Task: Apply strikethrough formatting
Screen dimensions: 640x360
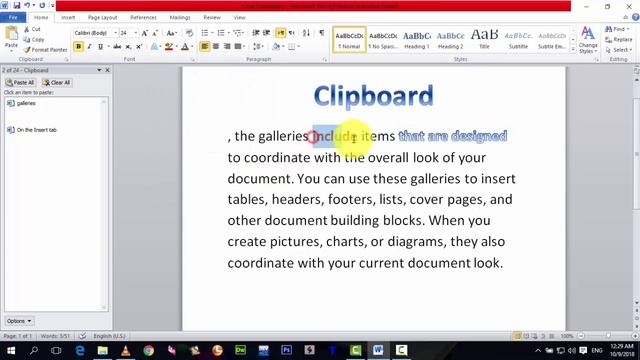Action: pyautogui.click(x=117, y=47)
